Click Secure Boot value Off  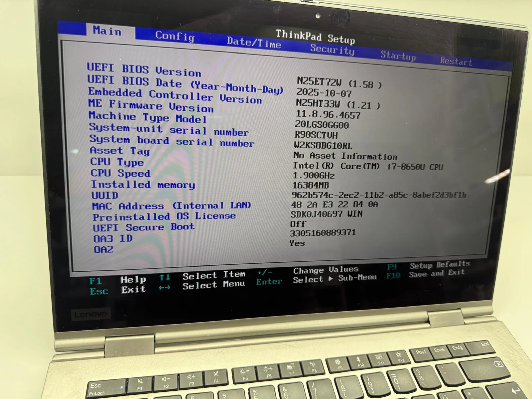coord(298,224)
